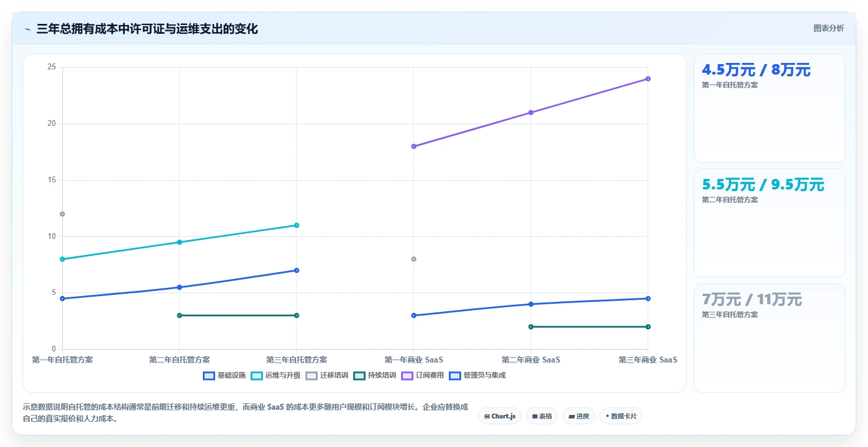The width and height of the screenshot is (868, 447).
Task: Click gray 迁移培训 point at 第一年自托管方案
Action: (62, 214)
